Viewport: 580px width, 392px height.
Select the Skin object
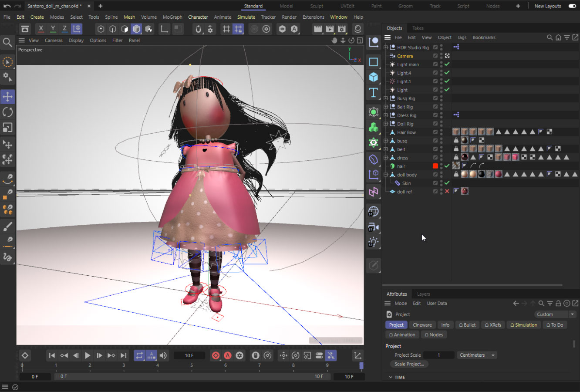(406, 183)
